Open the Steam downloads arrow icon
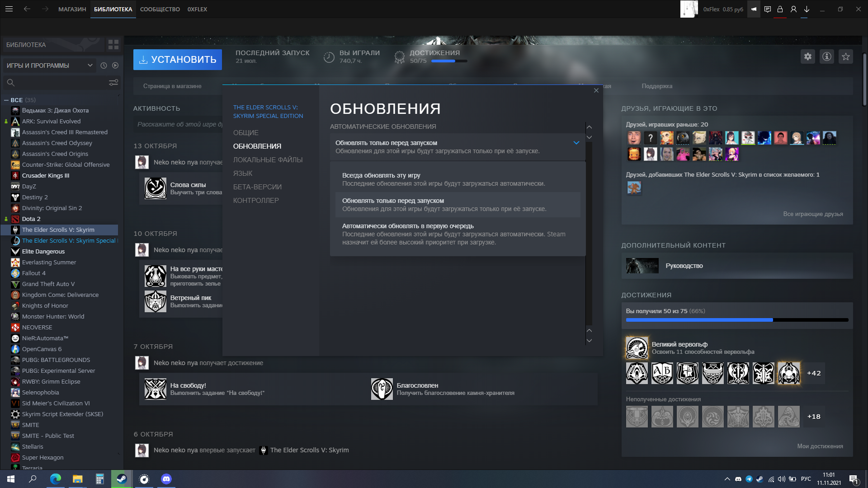The height and width of the screenshot is (488, 868). (807, 9)
